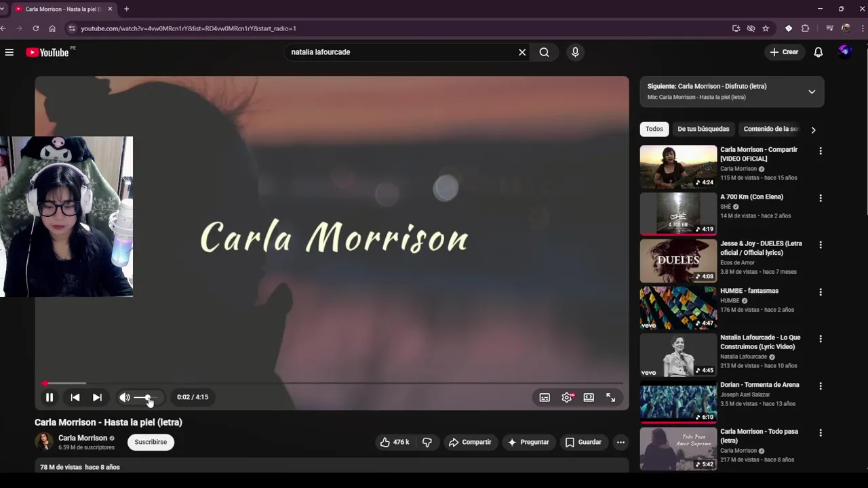Viewport: 868px width, 488px height.
Task: Open a new browser tab
Action: 126,9
